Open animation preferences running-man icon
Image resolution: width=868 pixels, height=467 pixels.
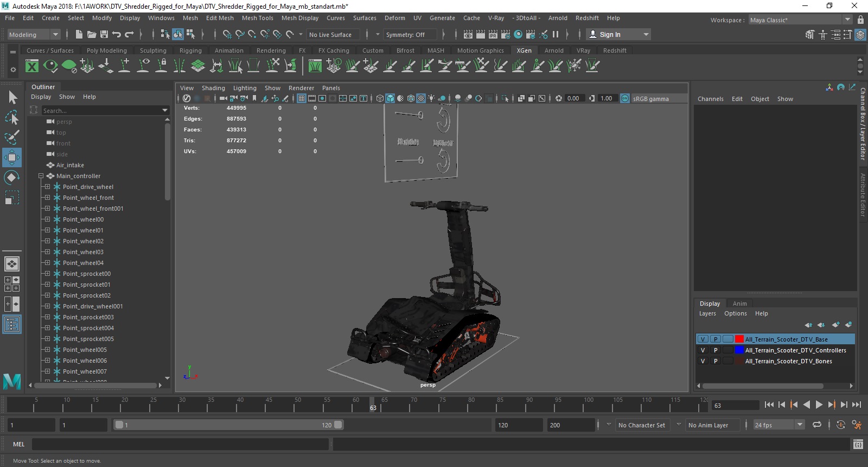tap(857, 425)
